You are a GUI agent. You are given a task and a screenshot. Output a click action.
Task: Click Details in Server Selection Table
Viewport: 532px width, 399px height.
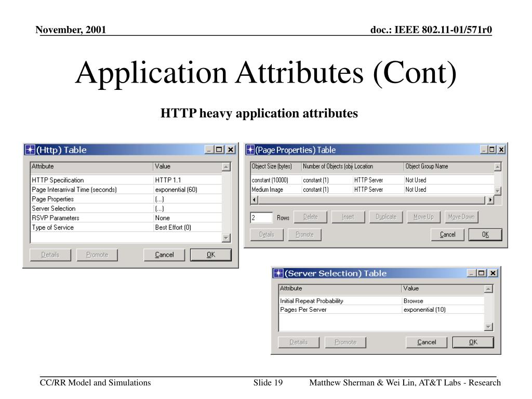pos(299,342)
